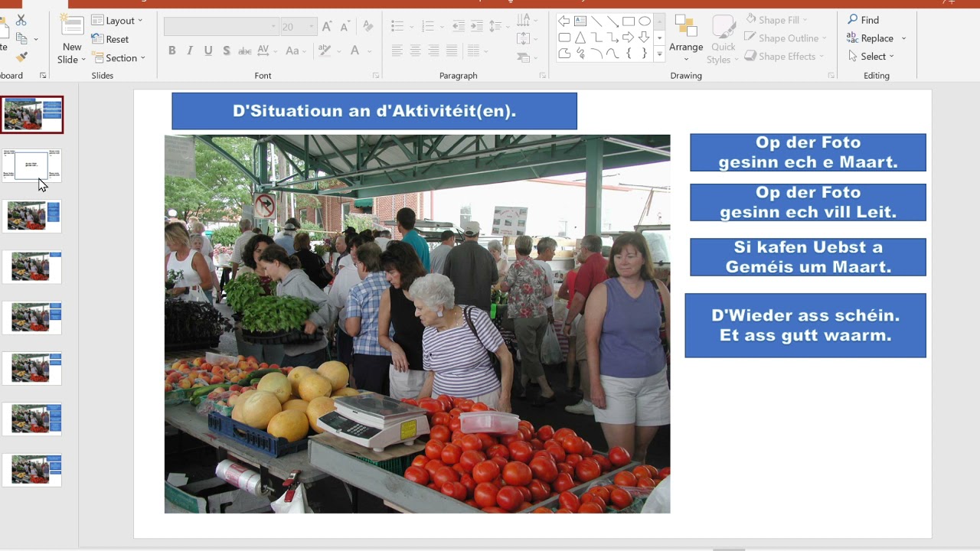Open Add or Remove Columns menu
This screenshot has width=980, height=551.
[477, 51]
